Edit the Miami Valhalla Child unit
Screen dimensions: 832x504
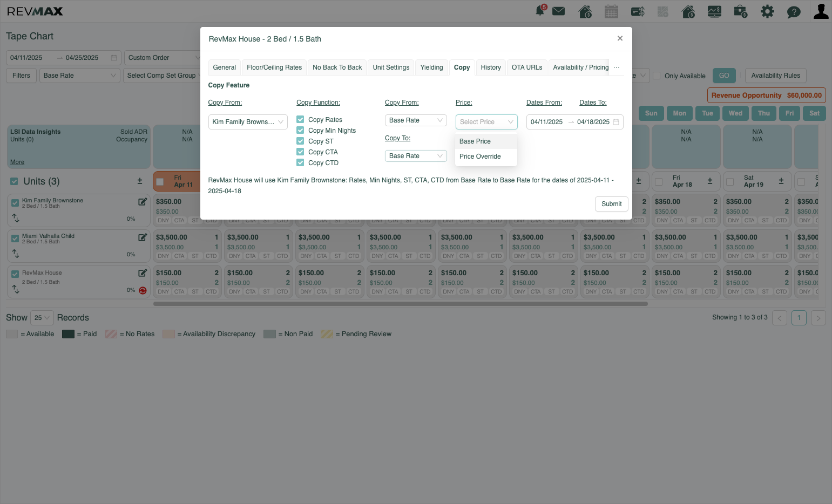coord(143,237)
